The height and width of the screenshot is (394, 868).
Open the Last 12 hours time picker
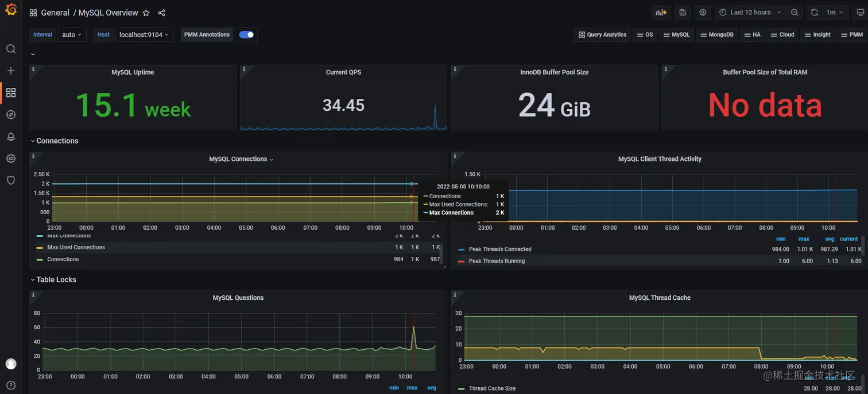[x=750, y=12]
